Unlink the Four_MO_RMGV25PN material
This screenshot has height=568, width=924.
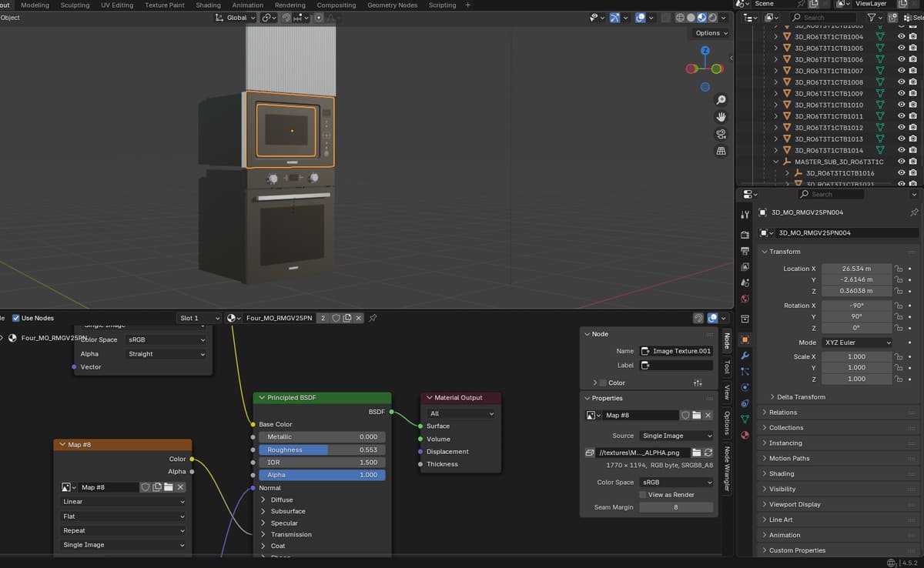[358, 318]
